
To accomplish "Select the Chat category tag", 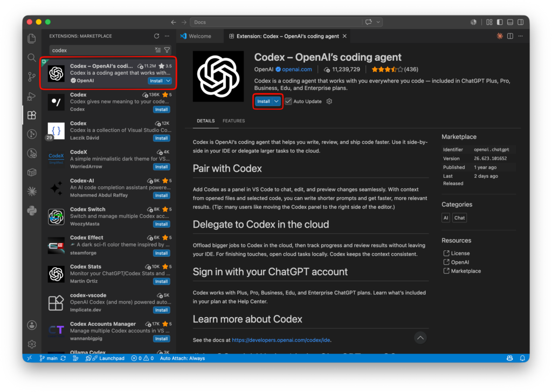I will click(x=459, y=218).
